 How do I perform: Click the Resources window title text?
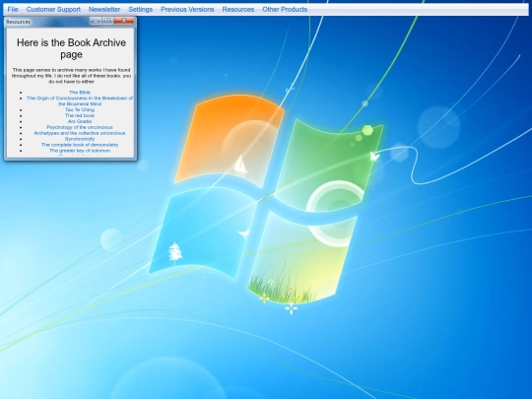click(19, 22)
